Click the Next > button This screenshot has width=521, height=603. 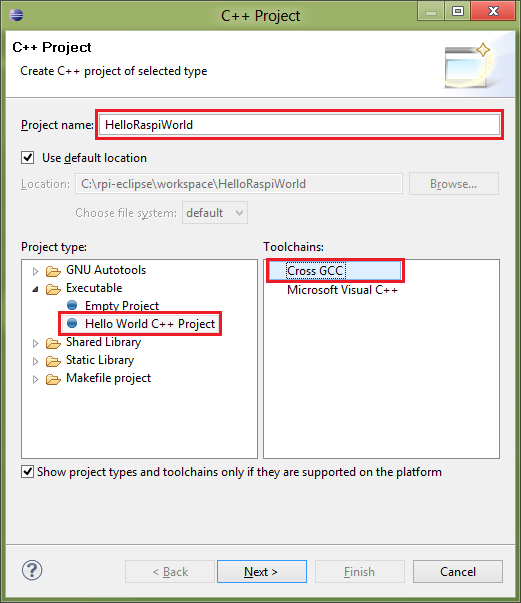click(x=261, y=571)
